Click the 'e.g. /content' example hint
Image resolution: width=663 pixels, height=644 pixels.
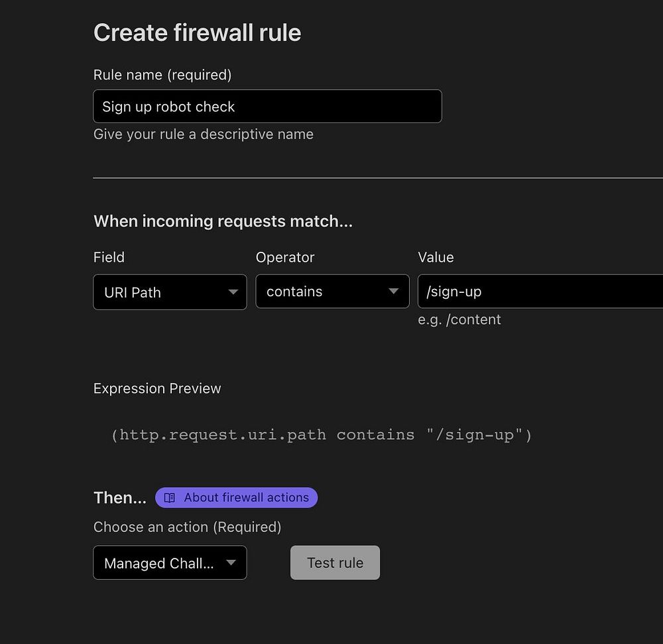click(x=459, y=319)
